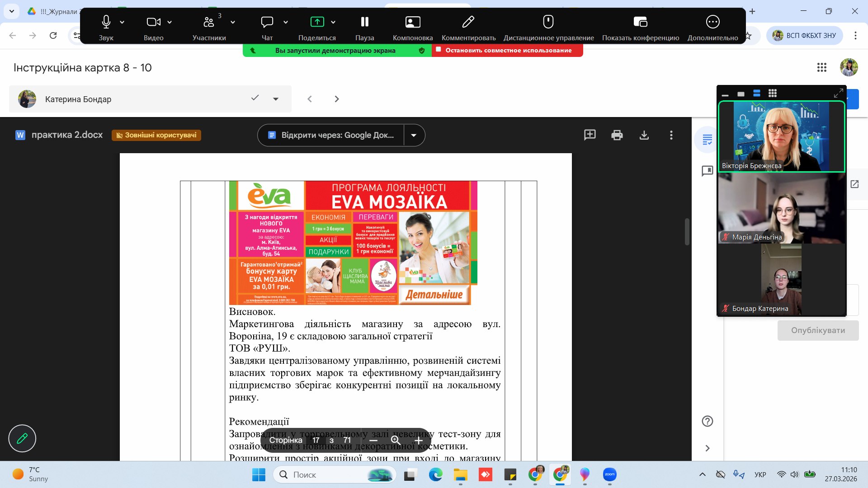
Task: Open the Google apps grid
Action: point(821,67)
